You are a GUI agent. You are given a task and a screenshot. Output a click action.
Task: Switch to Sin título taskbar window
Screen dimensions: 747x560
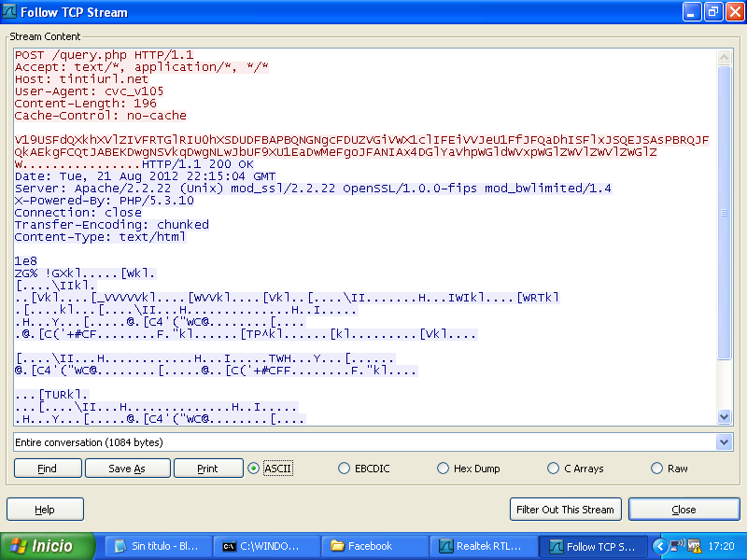(156, 546)
